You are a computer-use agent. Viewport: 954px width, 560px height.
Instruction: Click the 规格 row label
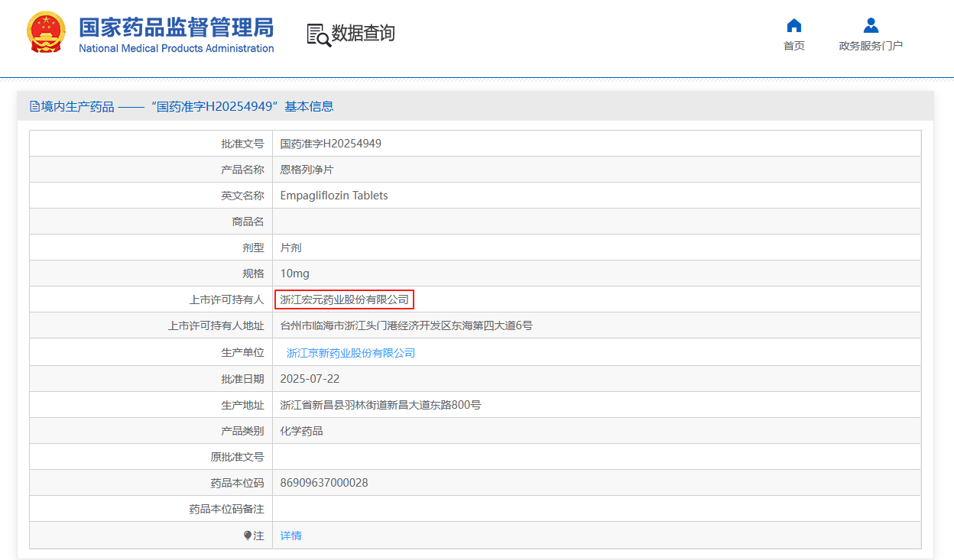253,274
